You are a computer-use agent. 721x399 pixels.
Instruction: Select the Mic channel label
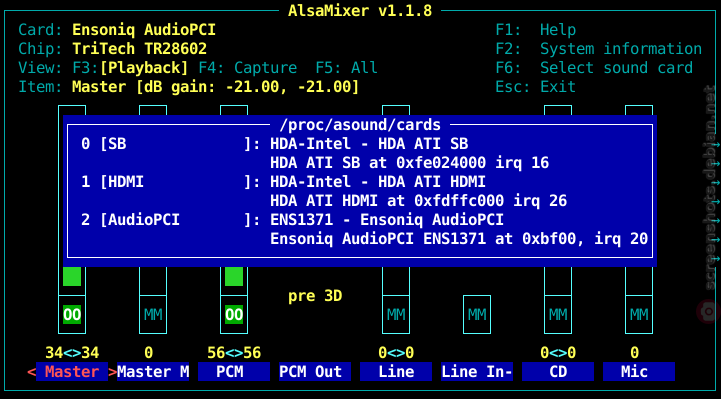click(639, 371)
